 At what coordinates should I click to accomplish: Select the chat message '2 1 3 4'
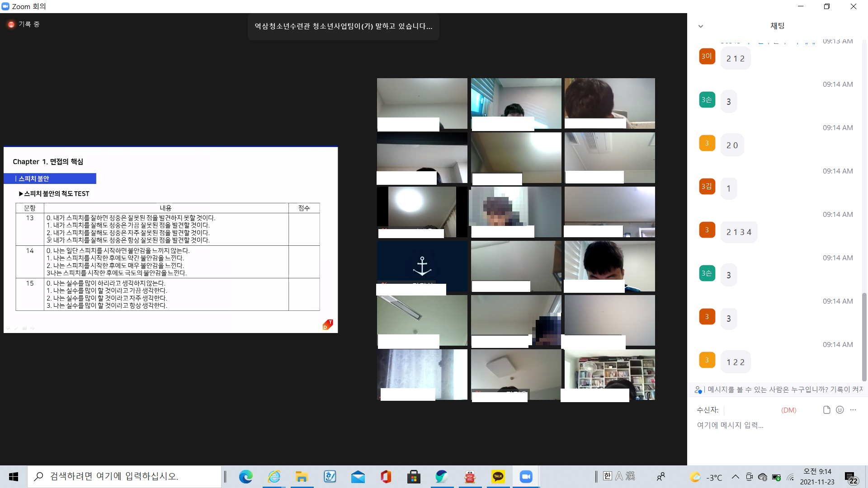click(739, 232)
